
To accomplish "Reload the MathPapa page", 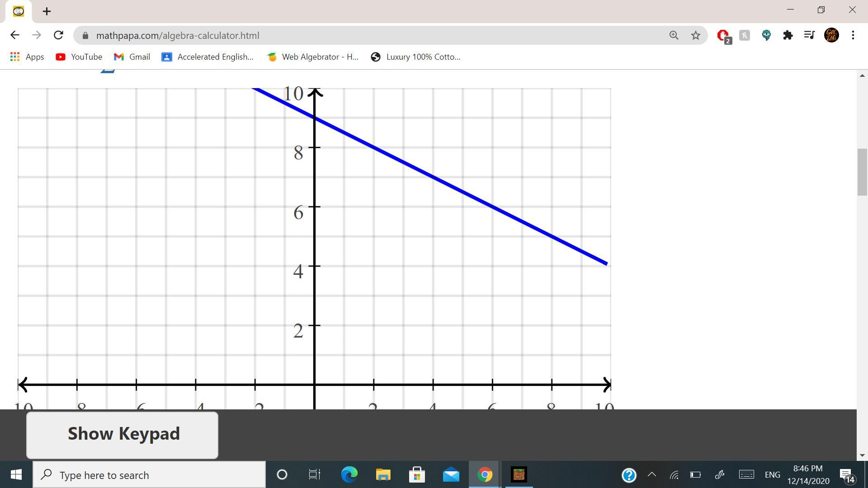I will pos(58,35).
